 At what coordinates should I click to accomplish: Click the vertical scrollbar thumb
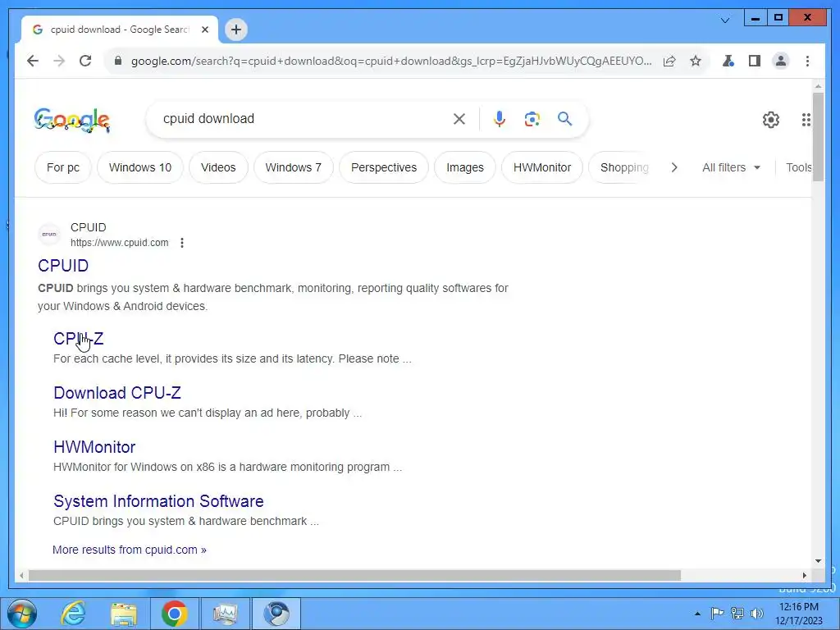coord(818,138)
